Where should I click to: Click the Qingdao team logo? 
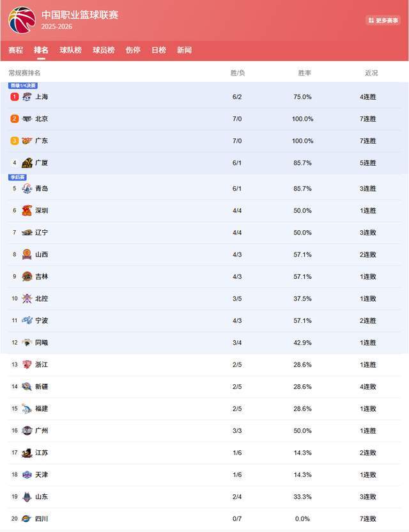point(27,189)
